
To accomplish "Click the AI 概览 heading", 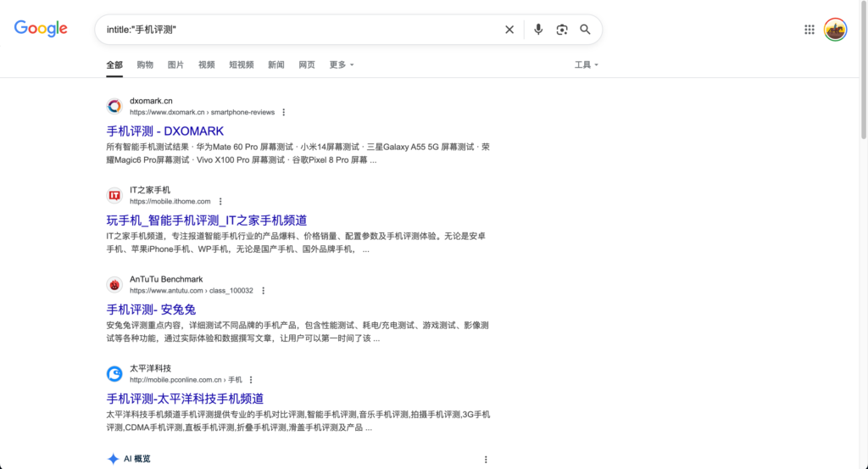I will [x=136, y=459].
